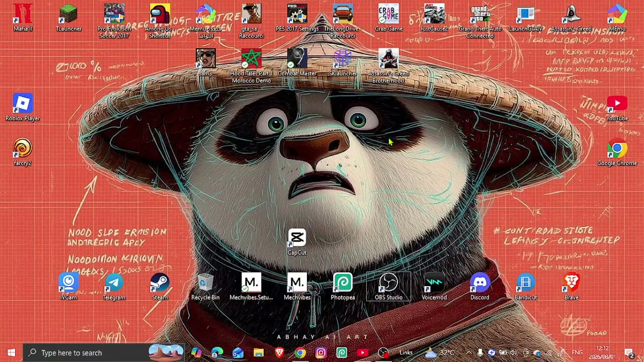
Task: Click the iVCam desktop icon
Action: (68, 287)
